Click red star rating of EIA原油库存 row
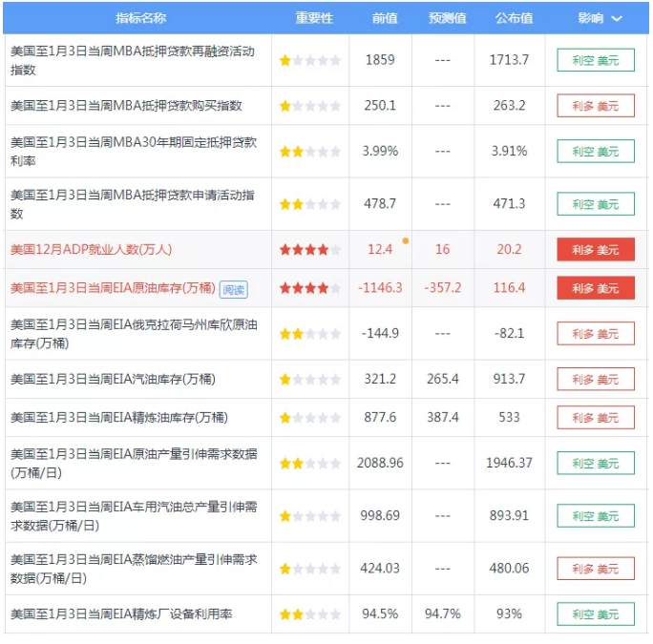The image size is (653, 644). [310, 288]
